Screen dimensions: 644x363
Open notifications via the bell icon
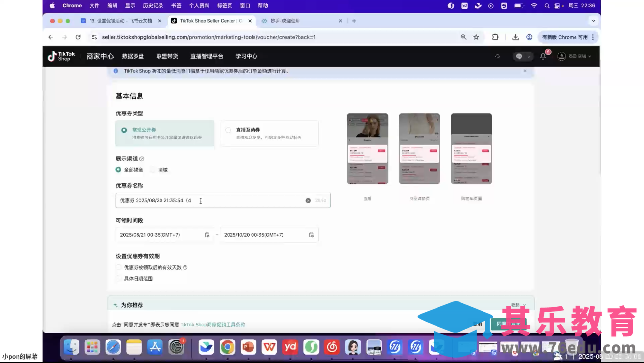[x=542, y=56]
